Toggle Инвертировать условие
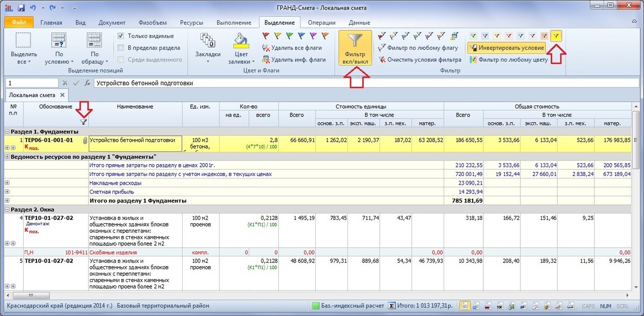644x316 pixels. coord(506,48)
